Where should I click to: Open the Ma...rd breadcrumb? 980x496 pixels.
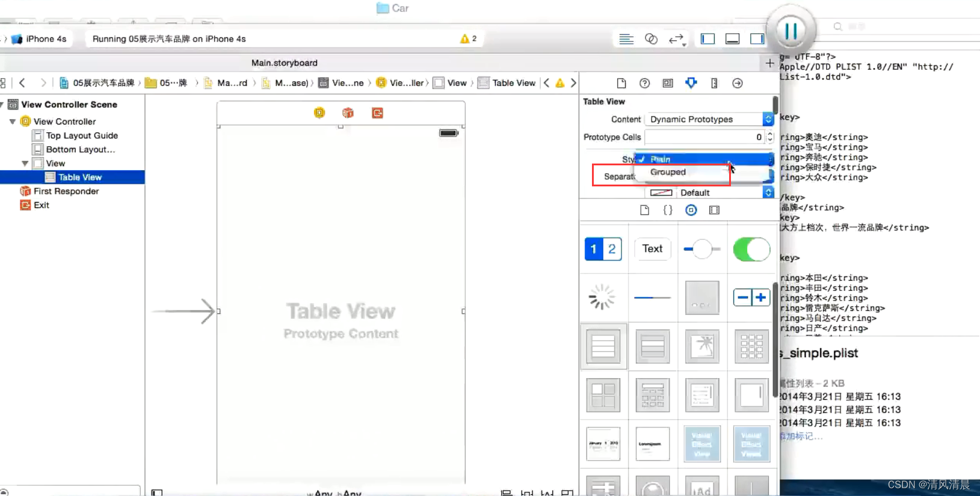tap(226, 83)
